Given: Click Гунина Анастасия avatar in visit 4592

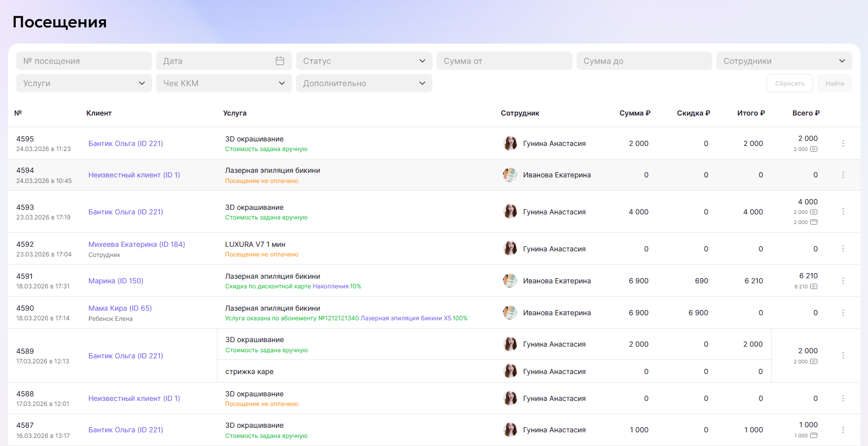Looking at the screenshot, I should 510,249.
